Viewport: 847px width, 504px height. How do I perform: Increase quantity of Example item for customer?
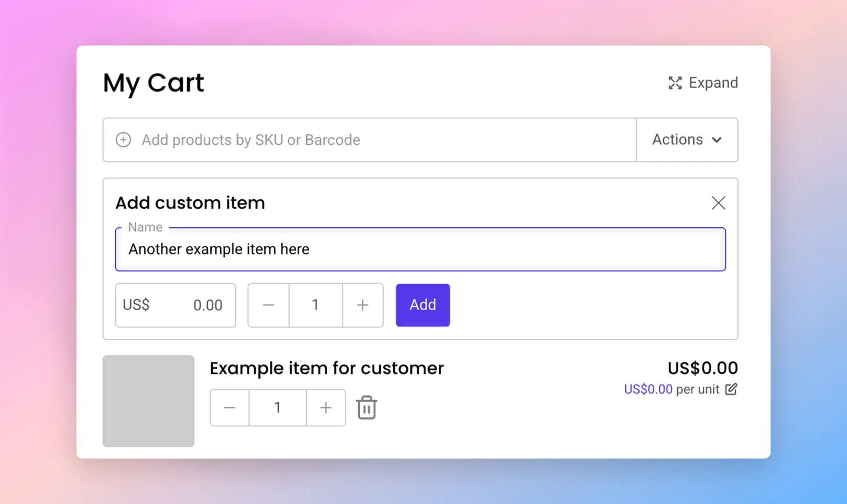click(326, 408)
